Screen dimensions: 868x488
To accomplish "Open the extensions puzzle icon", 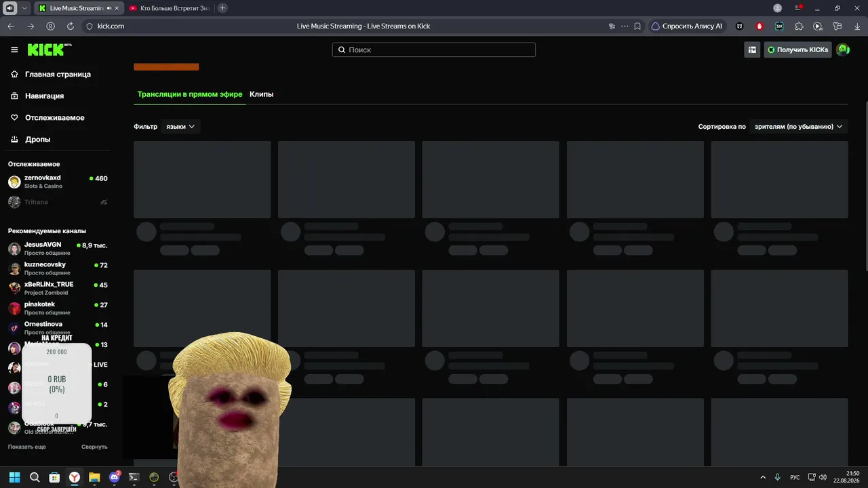I will click(799, 26).
